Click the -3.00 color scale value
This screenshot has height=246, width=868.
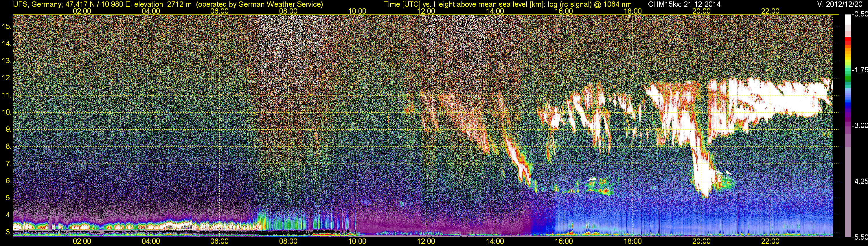(860, 126)
